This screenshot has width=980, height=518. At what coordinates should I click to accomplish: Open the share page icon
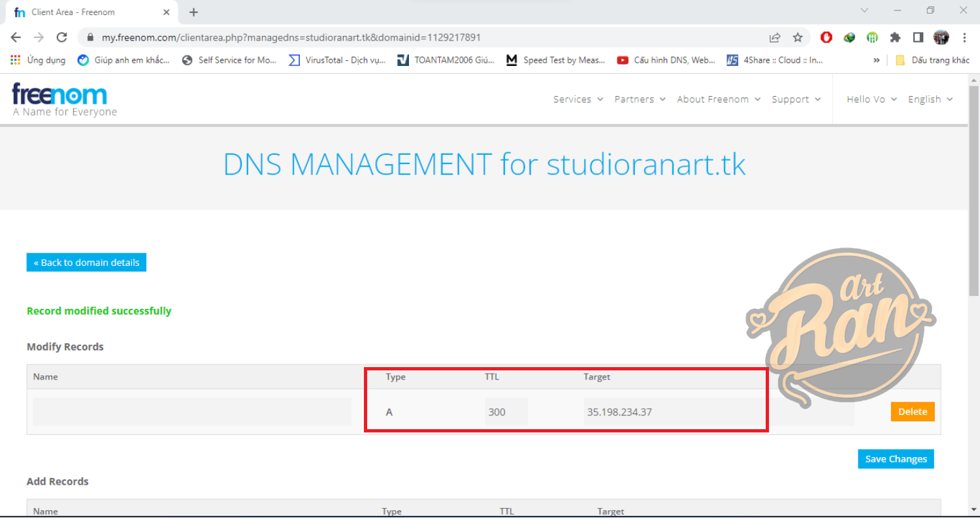(775, 37)
